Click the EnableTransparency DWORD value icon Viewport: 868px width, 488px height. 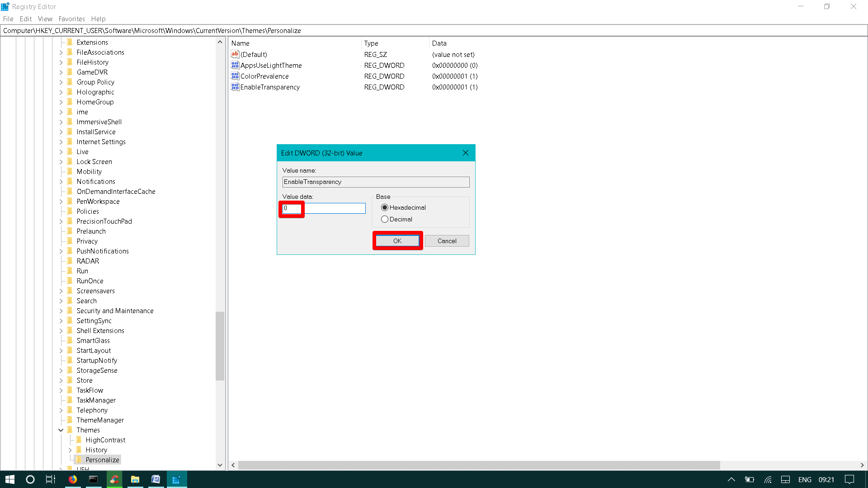pos(235,87)
